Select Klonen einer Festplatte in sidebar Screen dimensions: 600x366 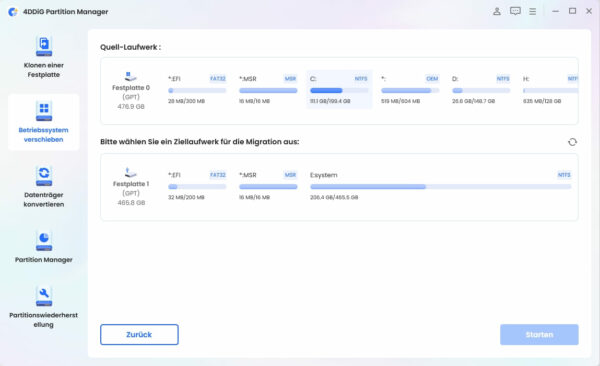[x=44, y=57]
